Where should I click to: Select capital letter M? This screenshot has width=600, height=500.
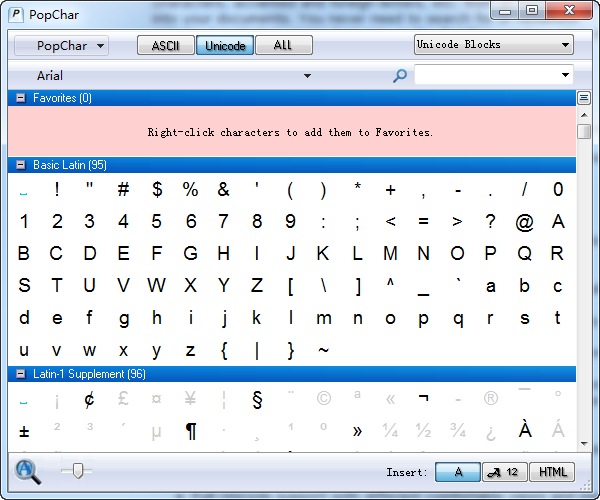[x=390, y=253]
